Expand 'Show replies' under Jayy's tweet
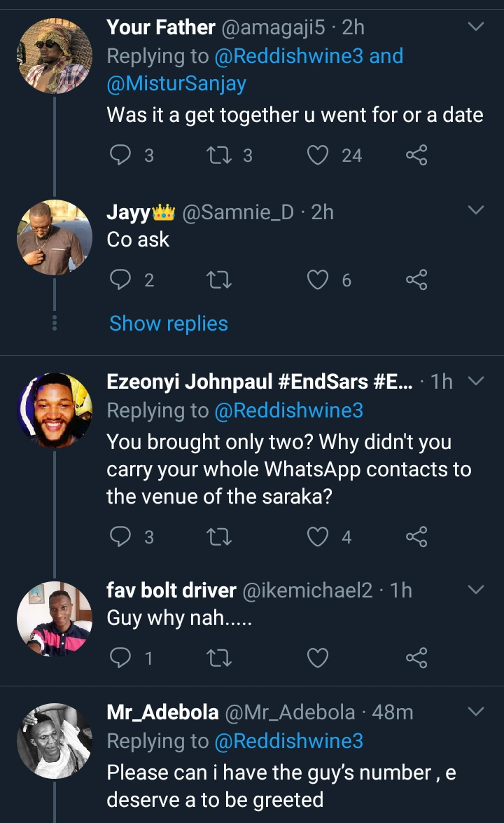This screenshot has height=823, width=504. tap(169, 324)
